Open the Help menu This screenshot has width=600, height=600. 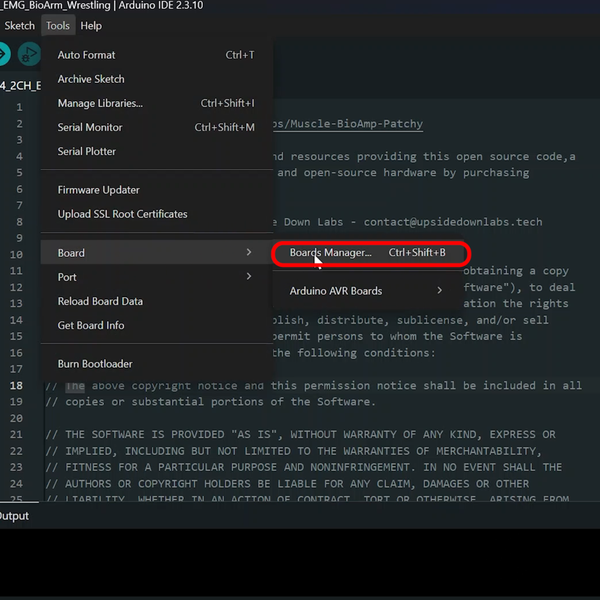coord(91,26)
